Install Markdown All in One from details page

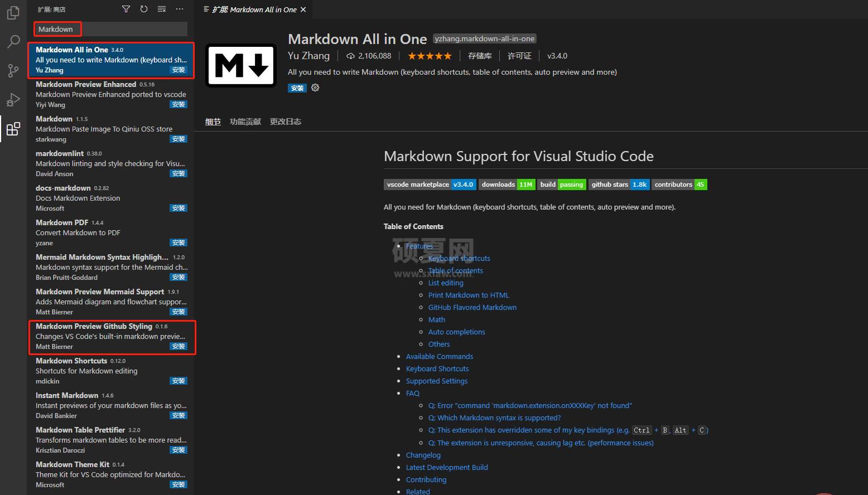point(297,88)
